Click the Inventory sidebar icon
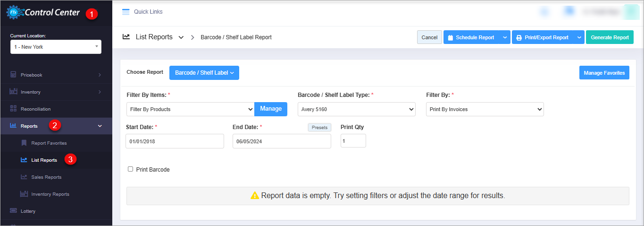This screenshot has height=226, width=644. [13, 92]
